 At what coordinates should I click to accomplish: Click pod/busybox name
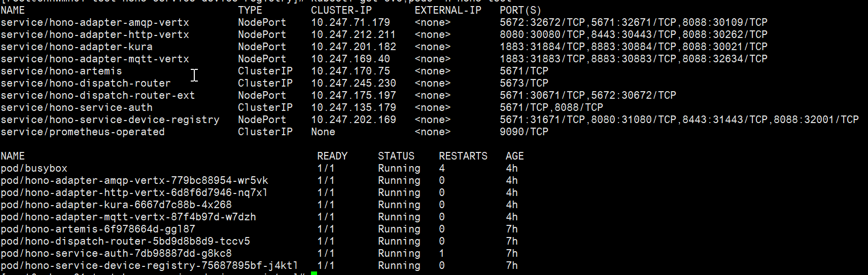(x=34, y=169)
